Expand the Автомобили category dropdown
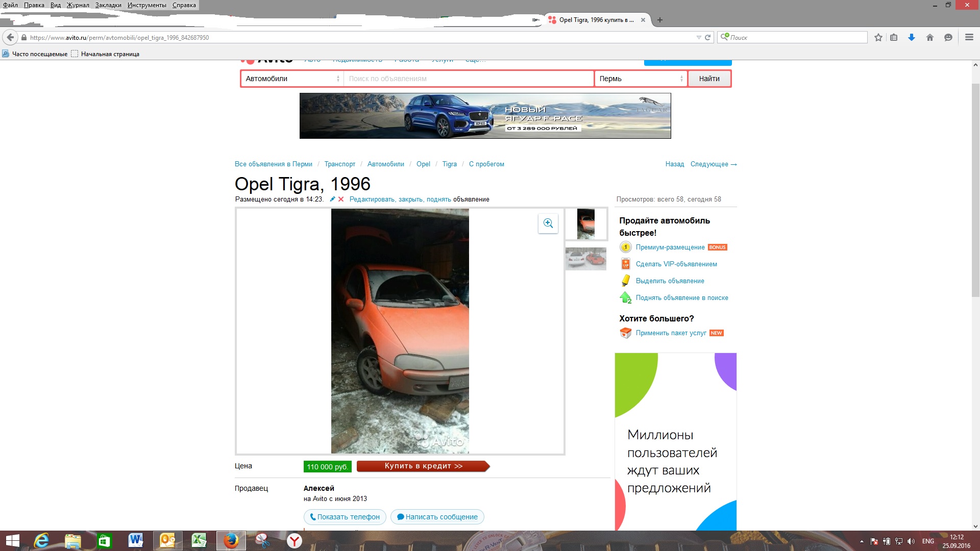Screen dimensions: 980x551 [x=292, y=79]
